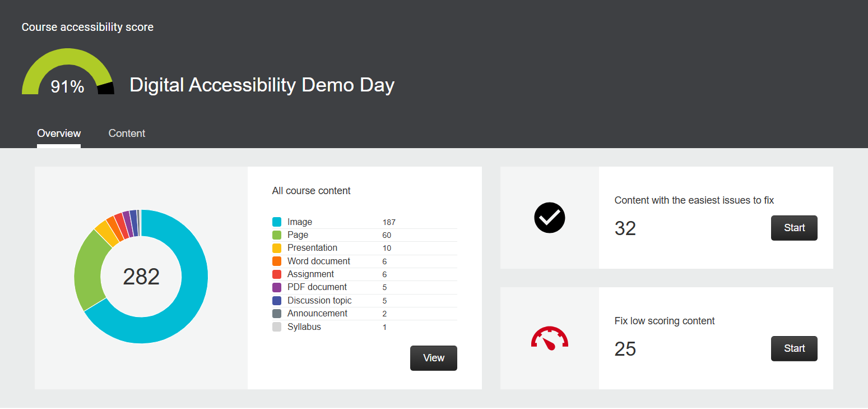Select the Overview tab
Screen dimensions: 868x409
(x=59, y=134)
